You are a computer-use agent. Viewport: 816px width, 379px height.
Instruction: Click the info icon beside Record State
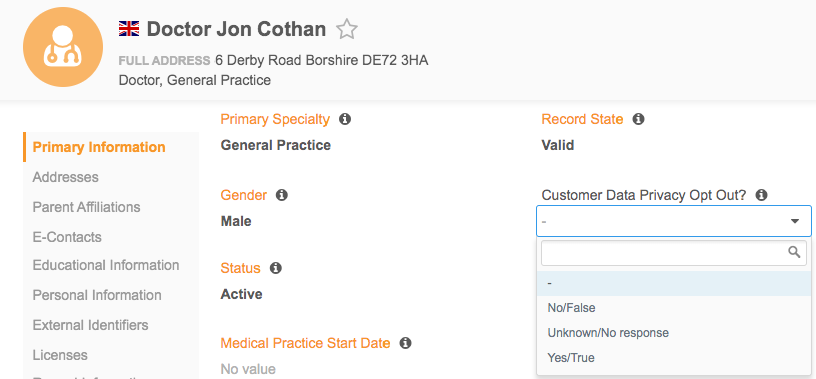click(x=639, y=119)
